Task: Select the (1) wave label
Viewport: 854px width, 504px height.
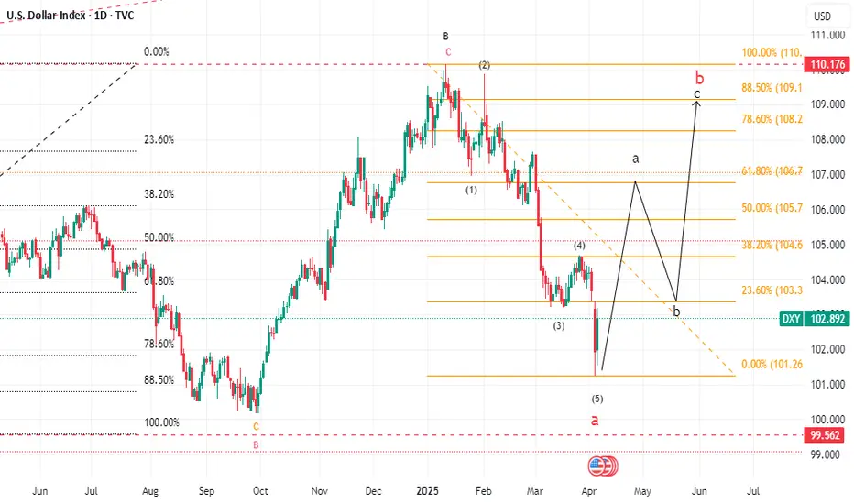Action: pyautogui.click(x=471, y=190)
